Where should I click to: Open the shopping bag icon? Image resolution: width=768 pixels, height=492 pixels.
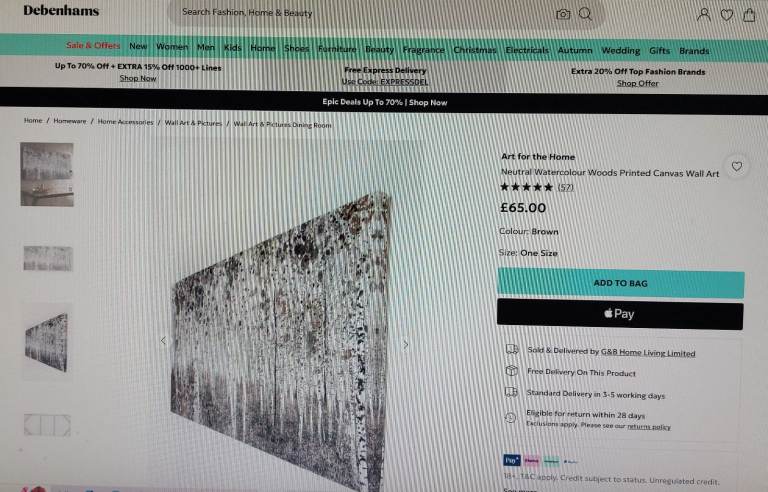(749, 15)
